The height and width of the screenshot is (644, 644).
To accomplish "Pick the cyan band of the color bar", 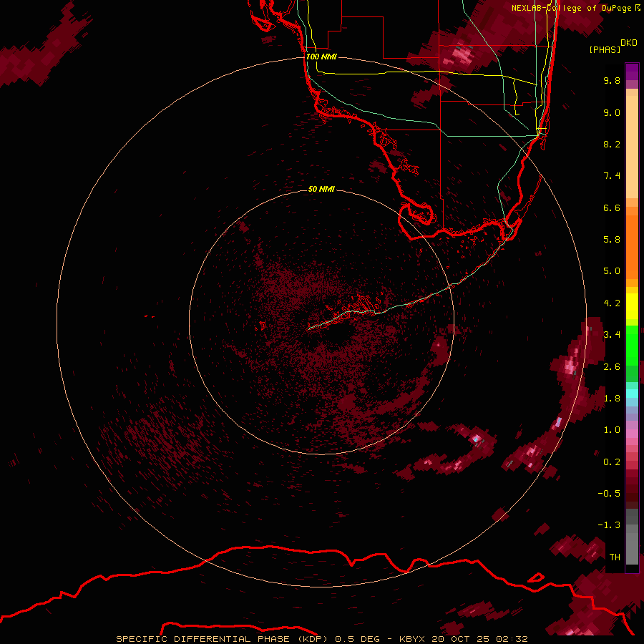I will (632, 393).
